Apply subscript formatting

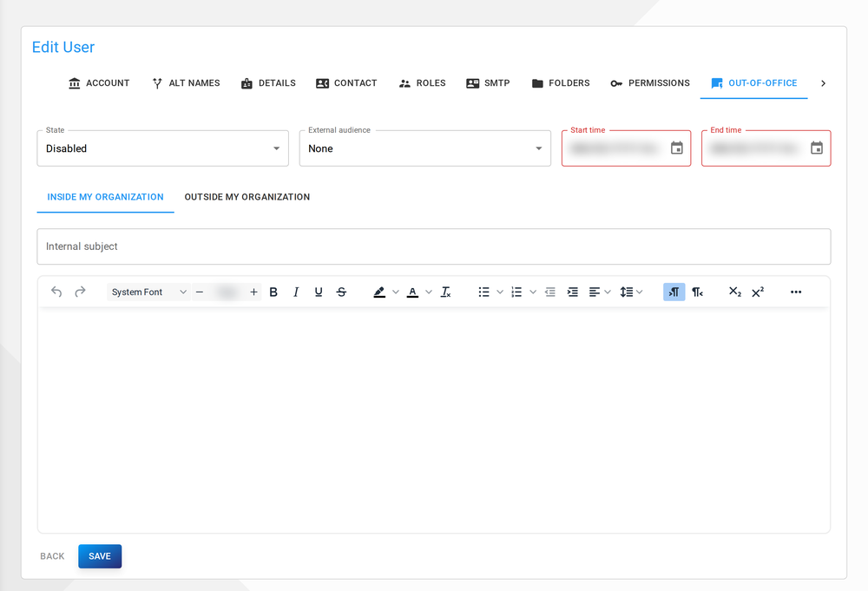click(x=734, y=292)
